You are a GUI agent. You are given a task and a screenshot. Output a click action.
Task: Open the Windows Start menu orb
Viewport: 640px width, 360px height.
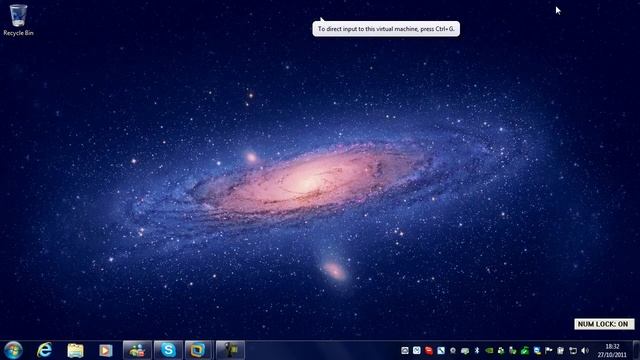13,350
